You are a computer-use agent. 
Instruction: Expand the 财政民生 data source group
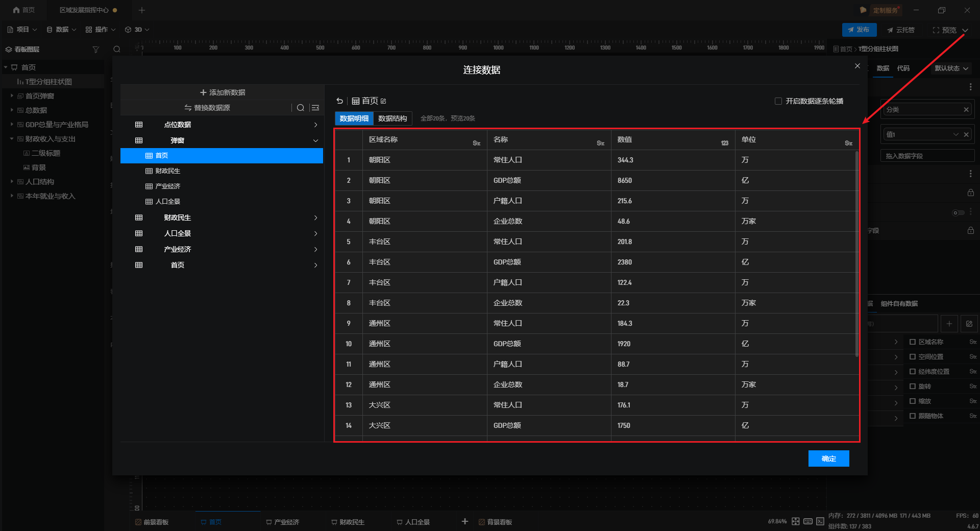315,218
